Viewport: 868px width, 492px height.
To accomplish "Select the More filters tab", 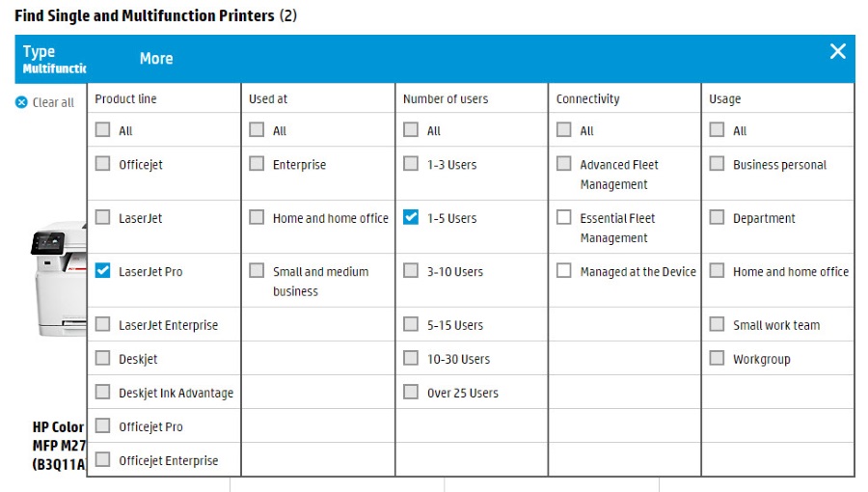I will (x=156, y=59).
